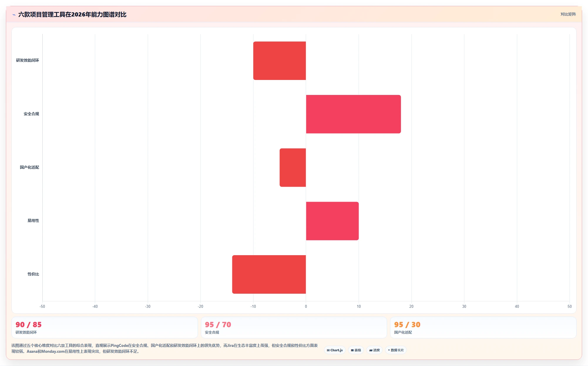This screenshot has height=366, width=588.
Task: Click the 研发效能闭环 card caption
Action: [x=26, y=332]
